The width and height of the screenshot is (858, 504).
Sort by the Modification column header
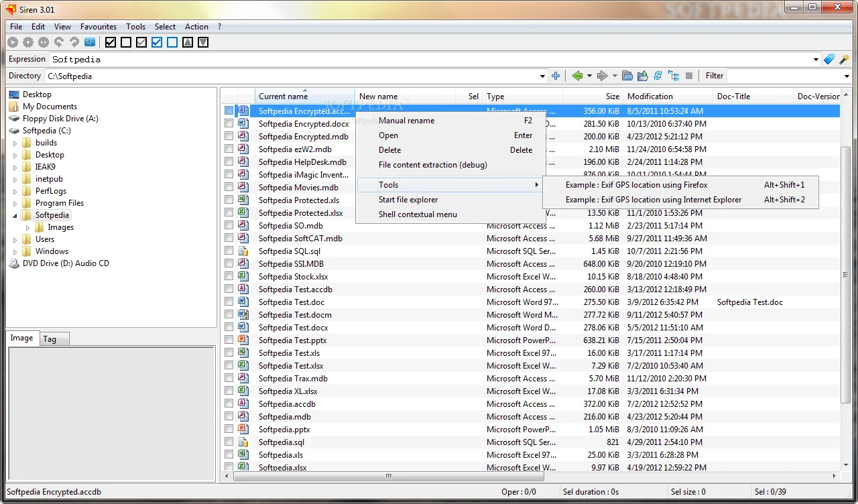click(x=650, y=97)
